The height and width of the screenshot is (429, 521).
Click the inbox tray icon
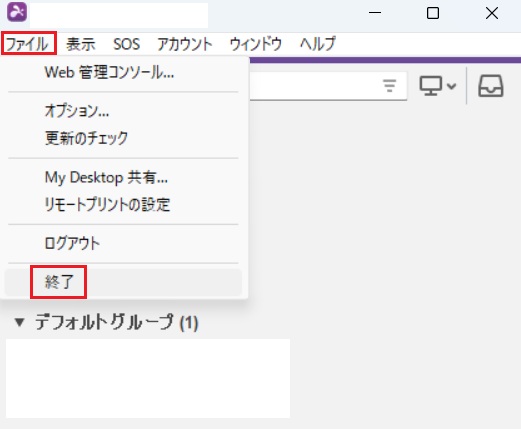coord(491,86)
